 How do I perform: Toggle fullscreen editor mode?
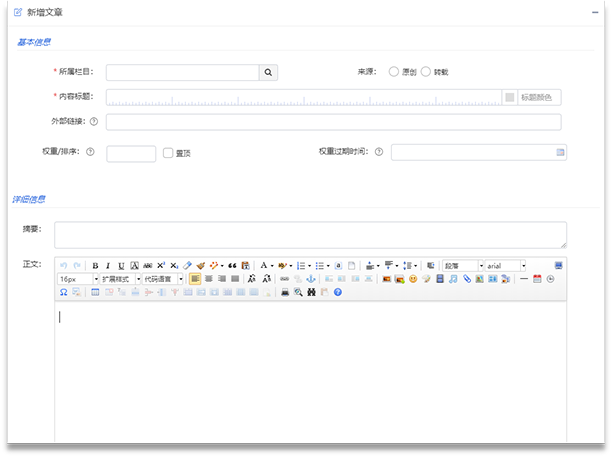pyautogui.click(x=559, y=266)
